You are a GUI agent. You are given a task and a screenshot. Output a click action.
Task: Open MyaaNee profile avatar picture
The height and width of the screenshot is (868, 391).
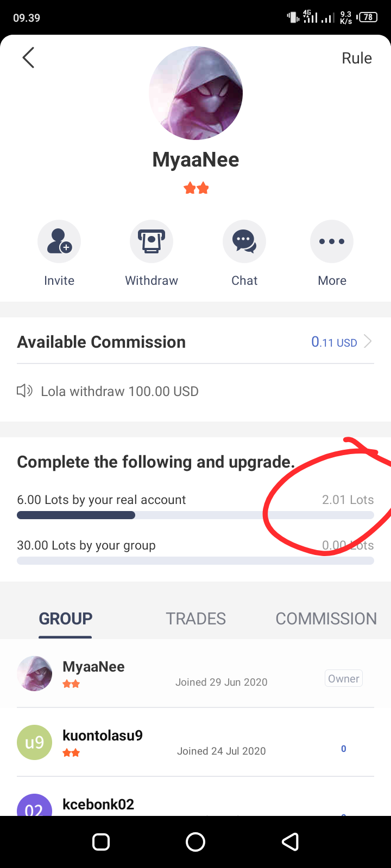click(195, 93)
